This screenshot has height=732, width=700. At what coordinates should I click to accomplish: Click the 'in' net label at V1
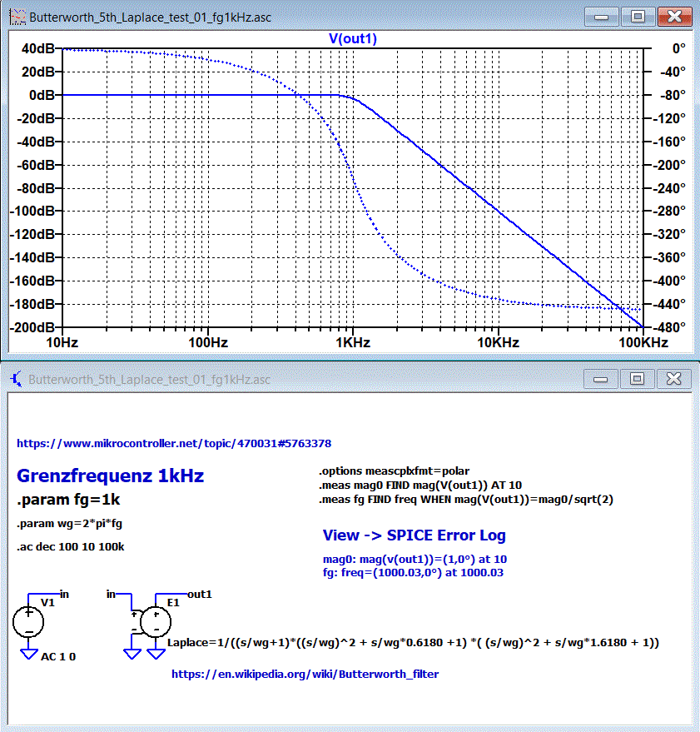click(64, 595)
